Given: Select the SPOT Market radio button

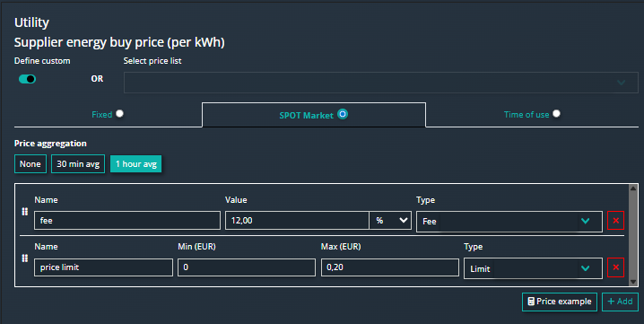Looking at the screenshot, I should [343, 114].
